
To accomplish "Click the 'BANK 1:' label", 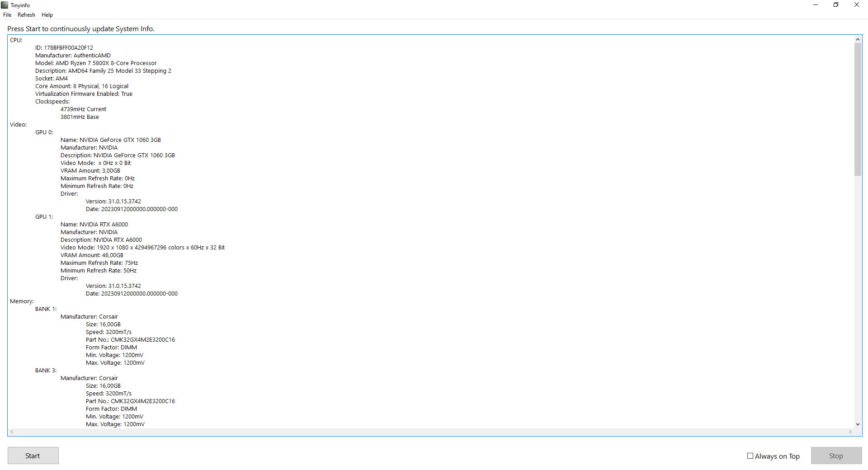I will (x=46, y=309).
